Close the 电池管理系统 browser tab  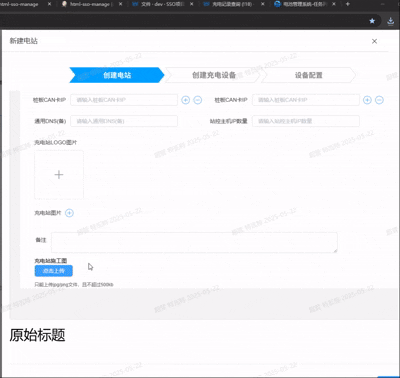(334, 4)
